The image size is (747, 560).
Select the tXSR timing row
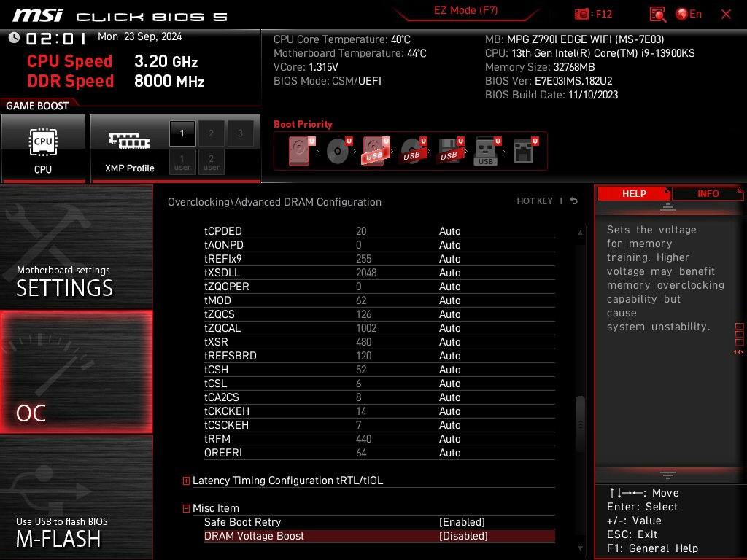379,342
